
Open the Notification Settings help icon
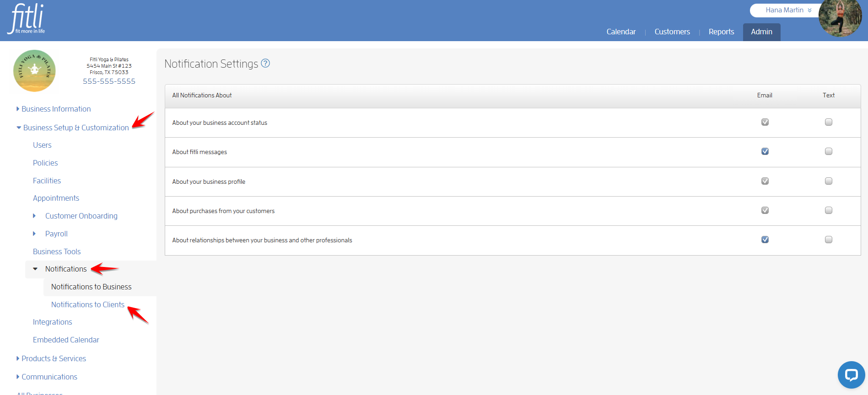[265, 64]
